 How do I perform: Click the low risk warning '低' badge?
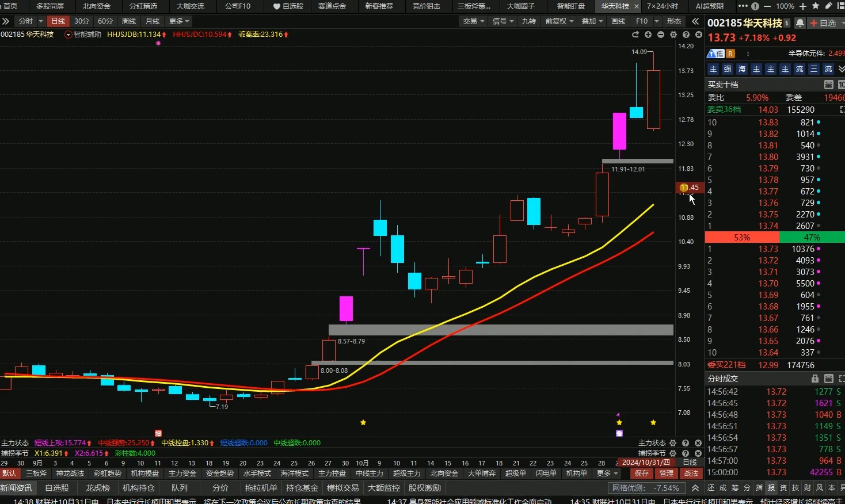point(715,54)
